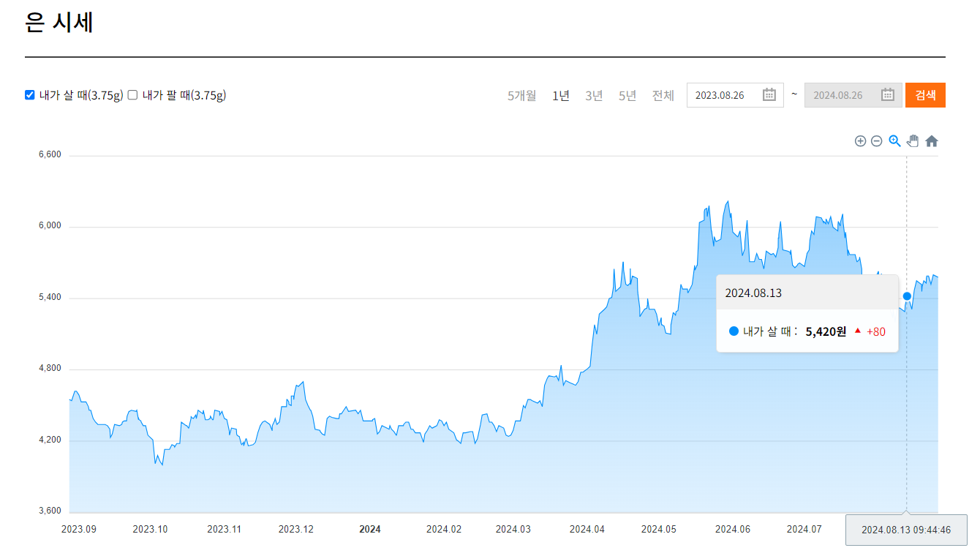980x556 pixels.
Task: Click the 4,800 y-axis label
Action: [x=50, y=369]
